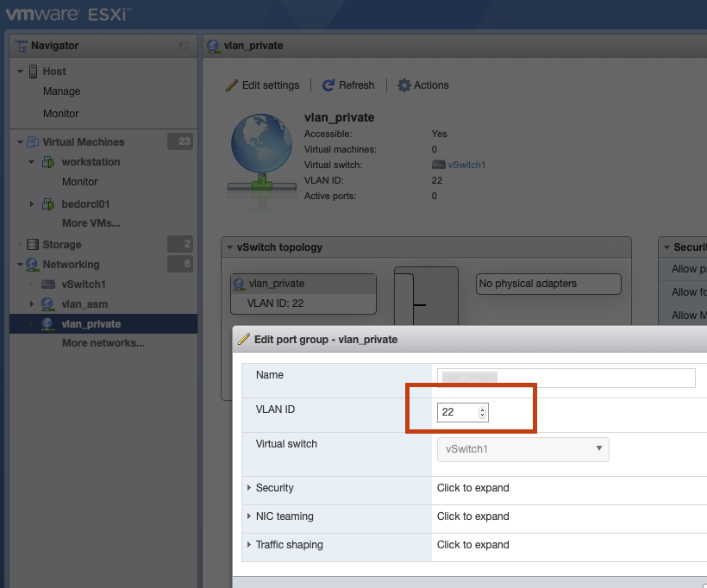The width and height of the screenshot is (707, 588).
Task: Expand the Traffic shaping section
Action: tap(249, 545)
